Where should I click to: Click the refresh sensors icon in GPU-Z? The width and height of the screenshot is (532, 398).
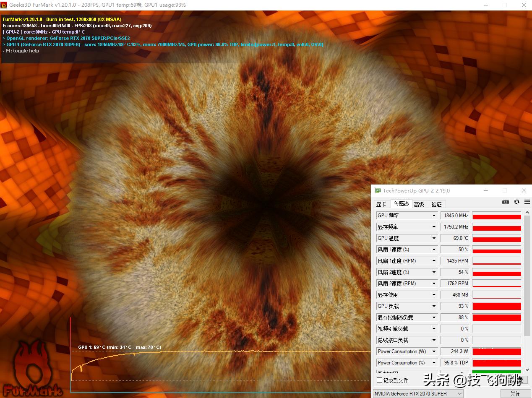point(516,202)
